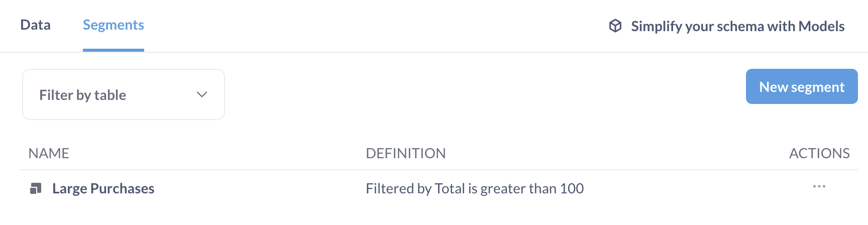868x225 pixels.
Task: Open Simplify your schema with Models link
Action: pyautogui.click(x=737, y=26)
